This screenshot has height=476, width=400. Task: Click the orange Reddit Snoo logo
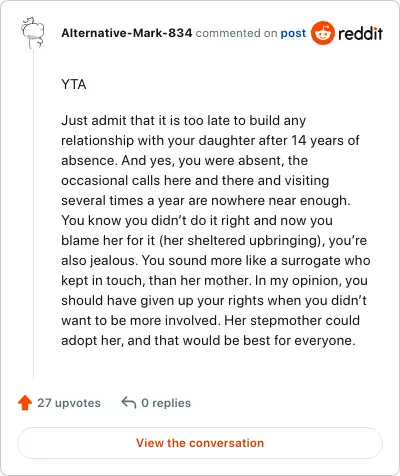pos(323,33)
